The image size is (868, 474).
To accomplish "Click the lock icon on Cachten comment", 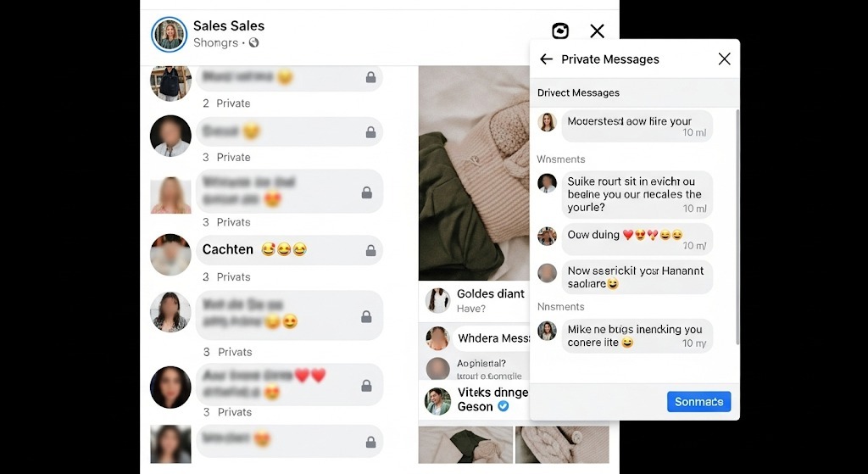I will [371, 250].
